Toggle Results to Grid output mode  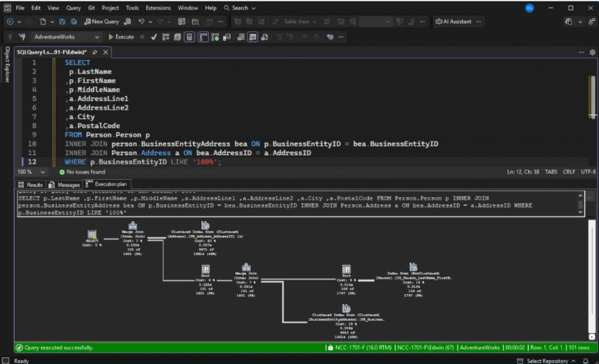[252, 37]
